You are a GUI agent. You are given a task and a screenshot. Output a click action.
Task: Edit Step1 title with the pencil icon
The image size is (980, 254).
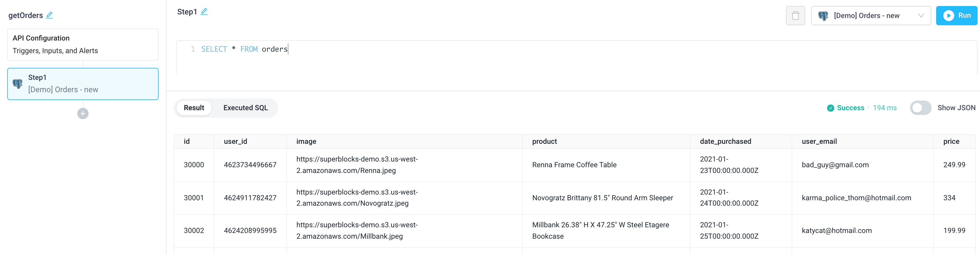tap(204, 11)
